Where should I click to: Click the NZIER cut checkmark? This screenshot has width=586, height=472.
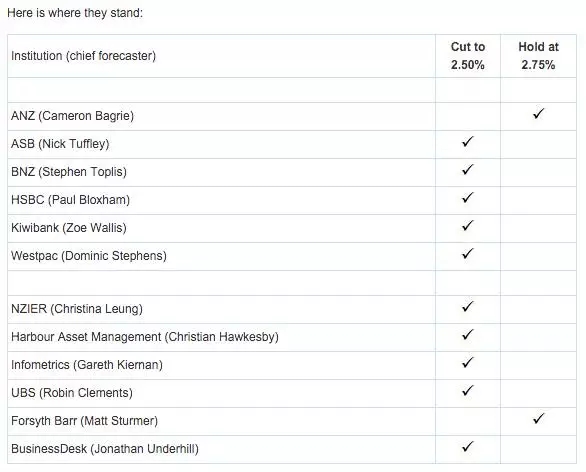[468, 307]
